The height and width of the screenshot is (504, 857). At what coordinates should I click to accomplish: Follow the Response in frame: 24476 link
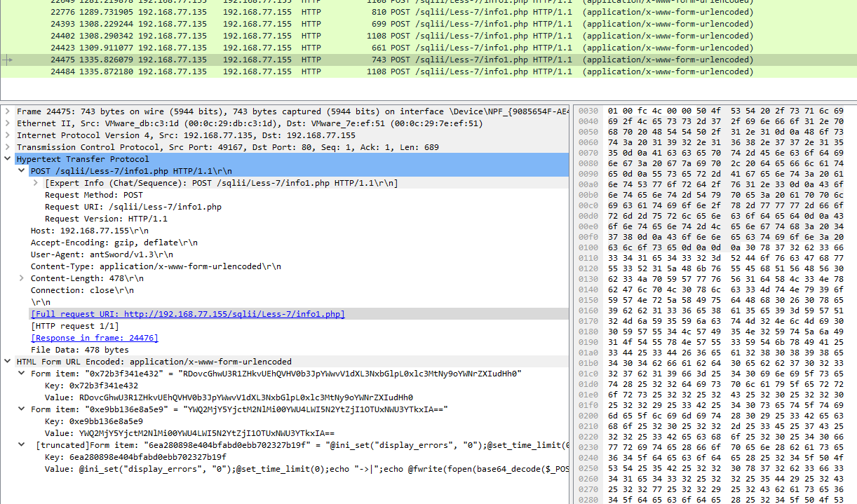click(95, 338)
